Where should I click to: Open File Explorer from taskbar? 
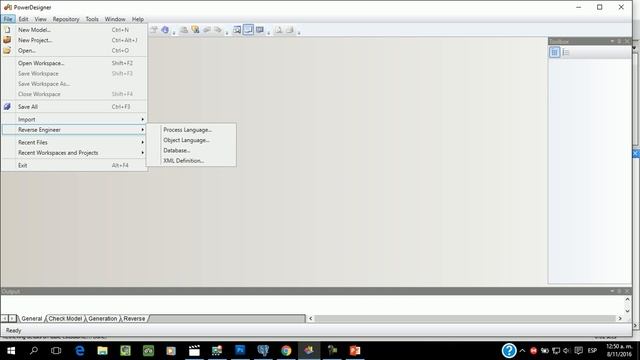(102, 351)
